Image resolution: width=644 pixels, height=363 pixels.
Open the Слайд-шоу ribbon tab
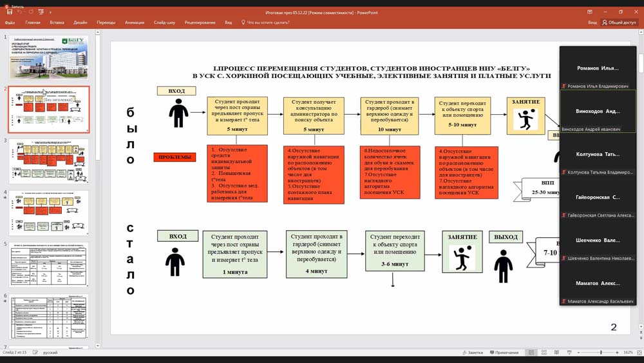164,23
